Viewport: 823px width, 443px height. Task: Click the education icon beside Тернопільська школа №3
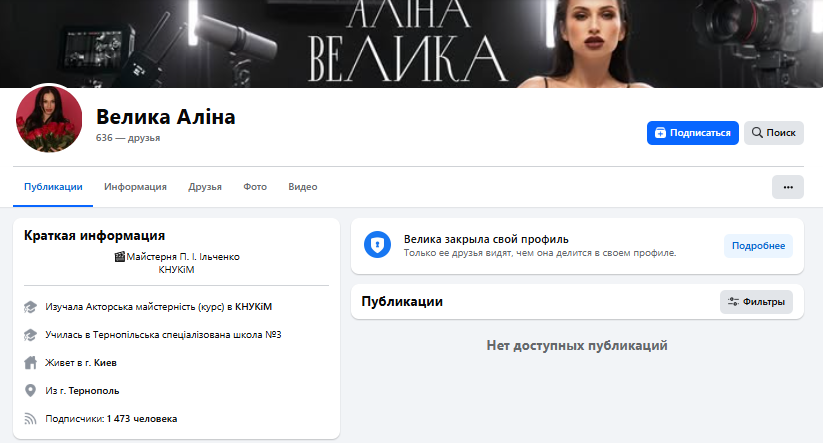tap(30, 335)
